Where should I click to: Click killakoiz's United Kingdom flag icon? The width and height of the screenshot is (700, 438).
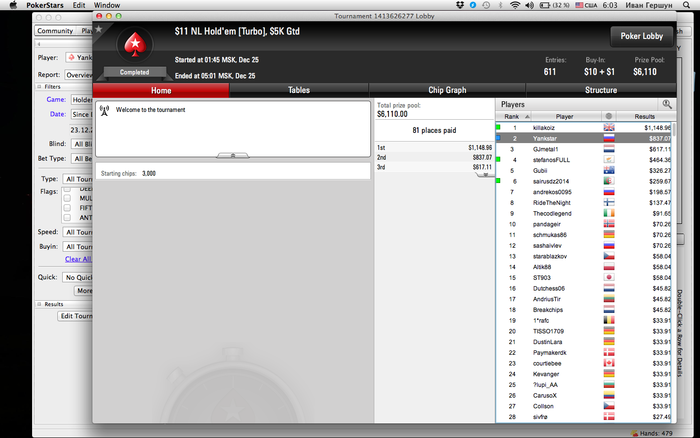click(609, 128)
